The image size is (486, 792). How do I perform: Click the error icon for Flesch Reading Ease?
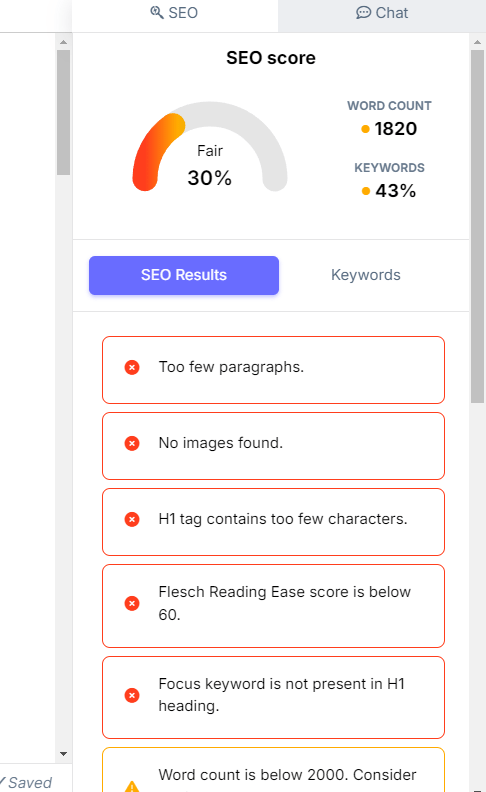(132, 603)
